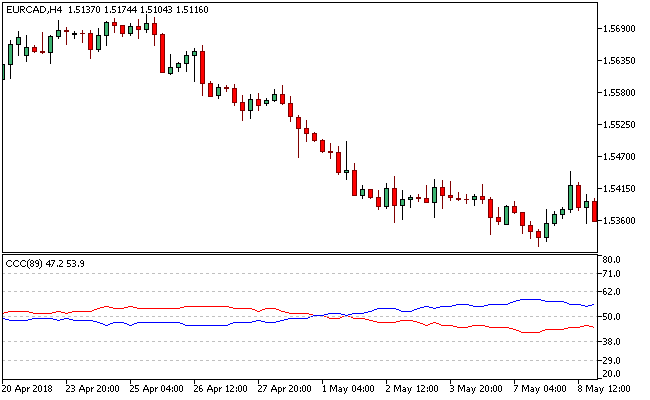This screenshot has height=400, width=650.
Task: Click the 3 May 20:00 time label
Action: pos(476,388)
